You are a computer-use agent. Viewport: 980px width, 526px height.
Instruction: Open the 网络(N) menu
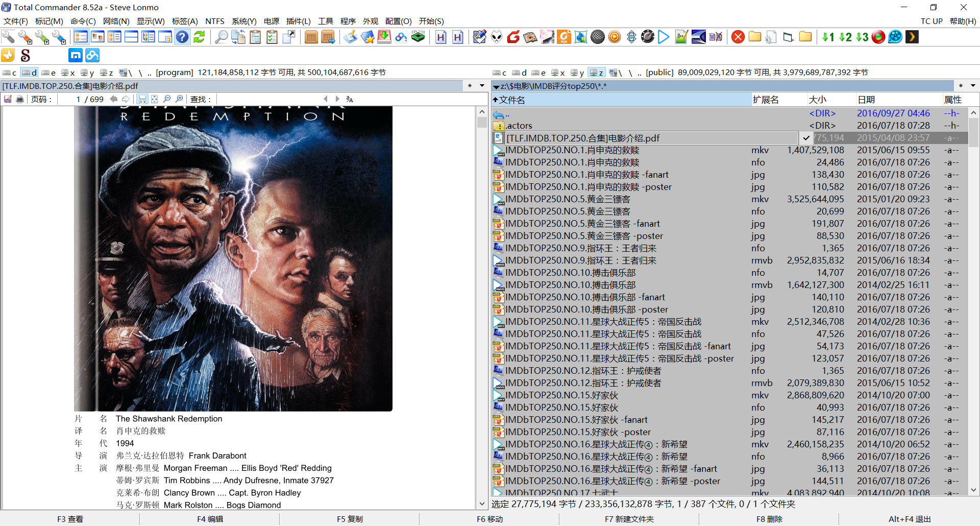point(116,21)
